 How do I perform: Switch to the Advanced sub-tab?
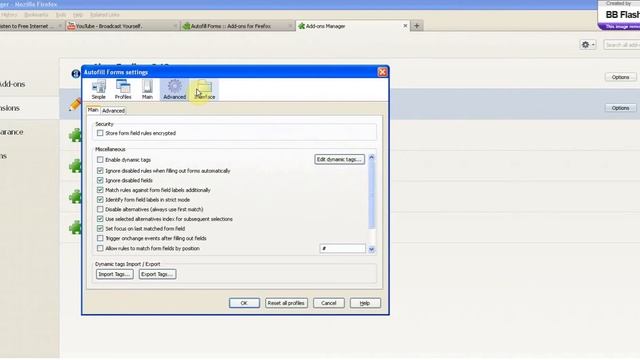(x=113, y=111)
